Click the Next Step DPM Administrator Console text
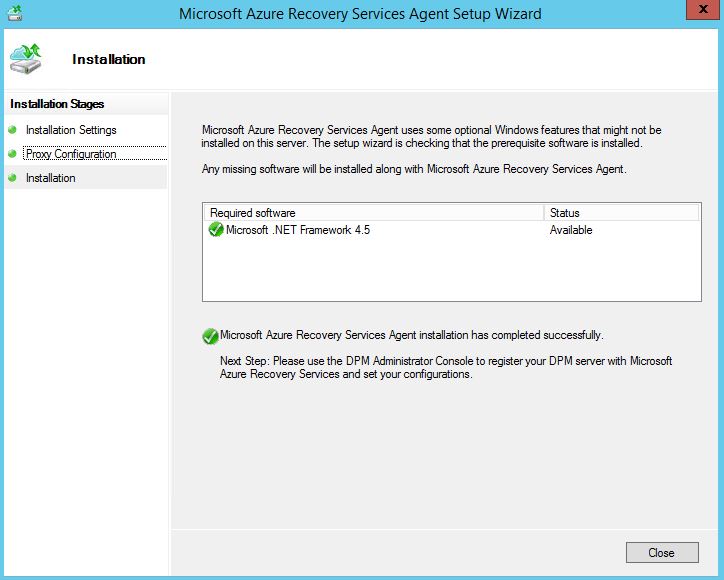This screenshot has height=580, width=724. pyautogui.click(x=446, y=368)
